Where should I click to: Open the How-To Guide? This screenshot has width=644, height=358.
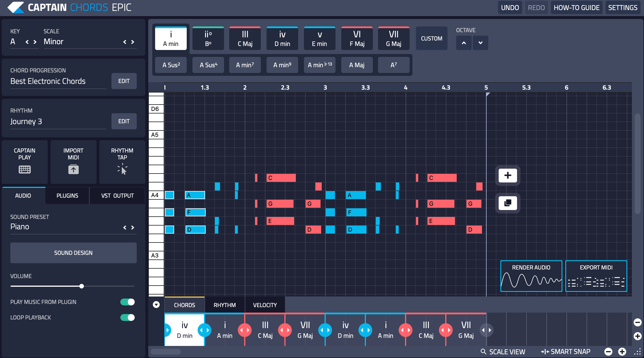coord(576,8)
